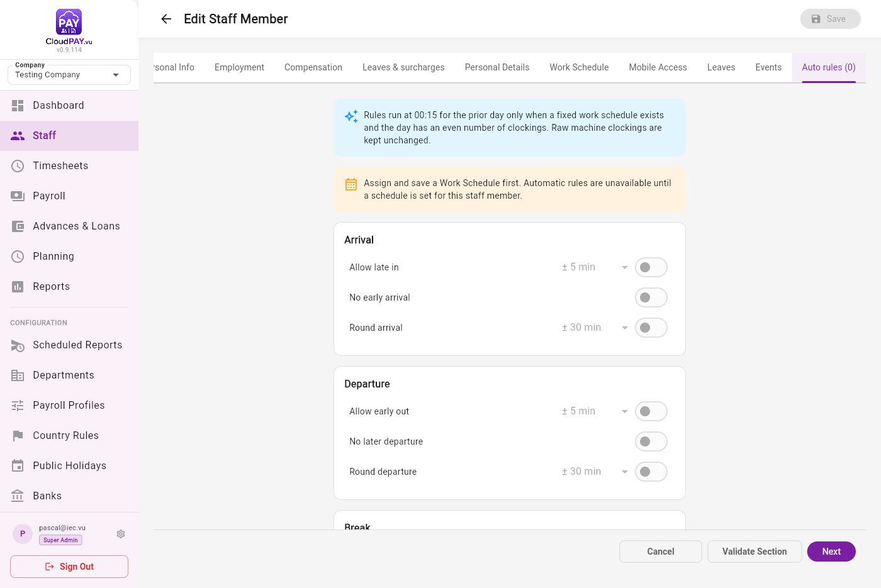Click the Next button
Viewport: 881px width, 588px height.
click(x=831, y=552)
